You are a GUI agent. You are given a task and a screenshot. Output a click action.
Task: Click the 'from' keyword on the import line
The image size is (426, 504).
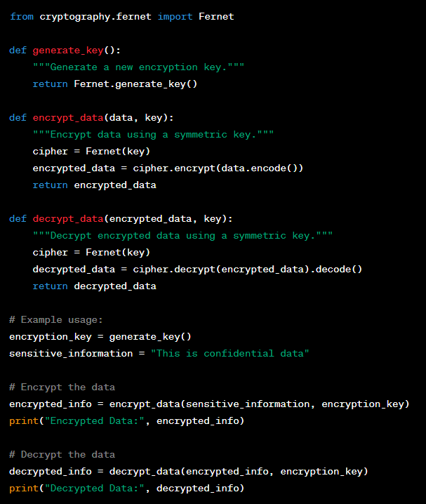22,16
